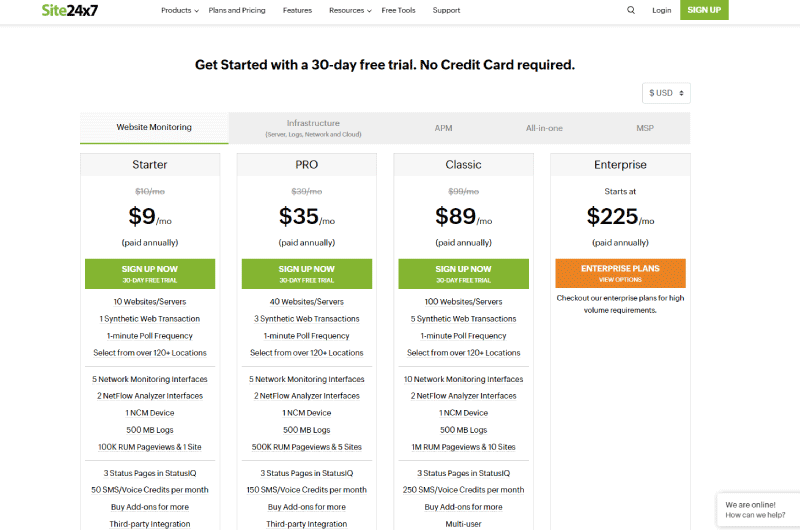Viewport: 800px width, 530px height.
Task: Click '5 Network Monitoring Interfaces' in Starter
Action: [x=150, y=379]
